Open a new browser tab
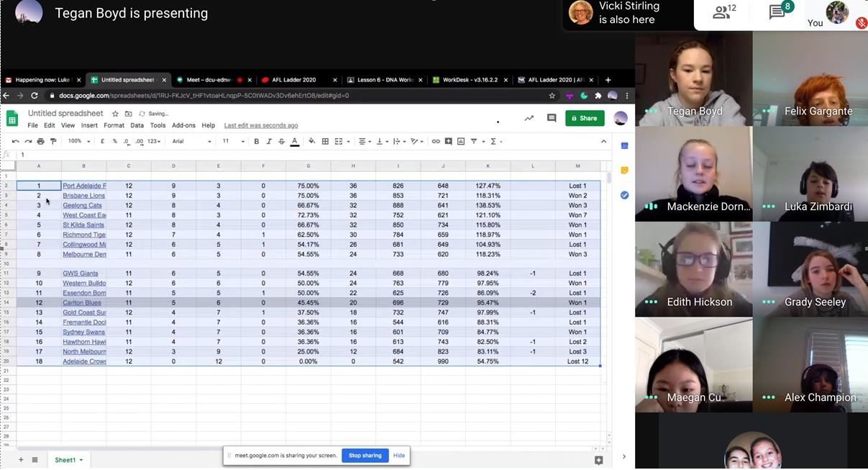 click(x=608, y=80)
